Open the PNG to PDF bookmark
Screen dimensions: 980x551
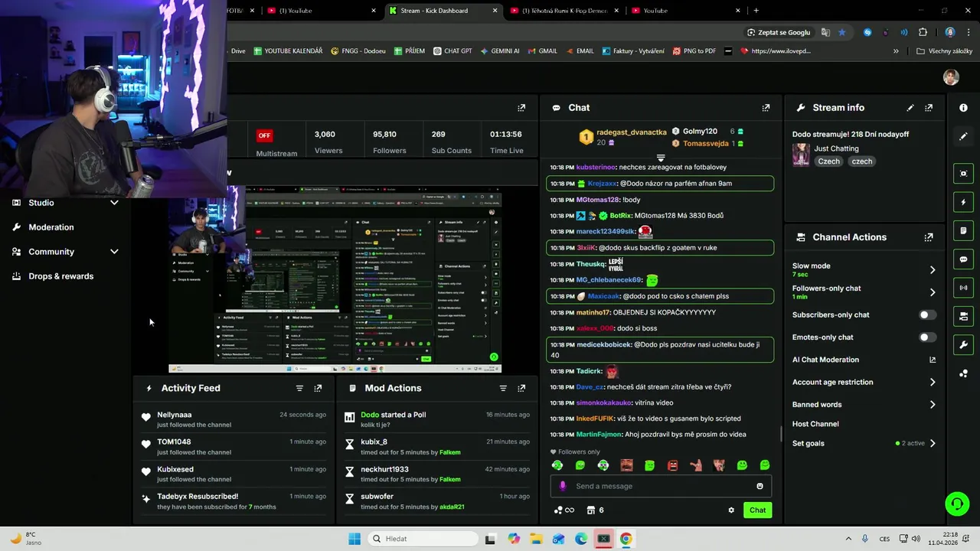pyautogui.click(x=694, y=51)
